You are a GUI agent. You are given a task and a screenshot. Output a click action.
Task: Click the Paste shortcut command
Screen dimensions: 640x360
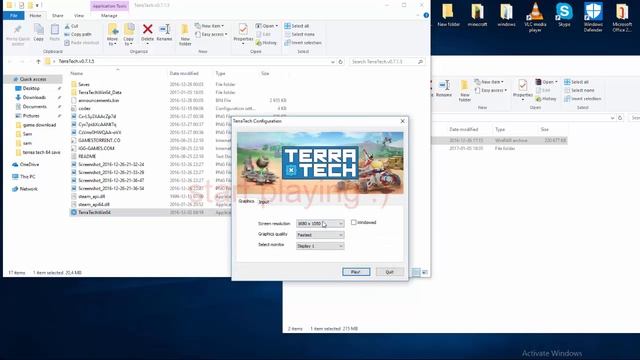[x=82, y=42]
